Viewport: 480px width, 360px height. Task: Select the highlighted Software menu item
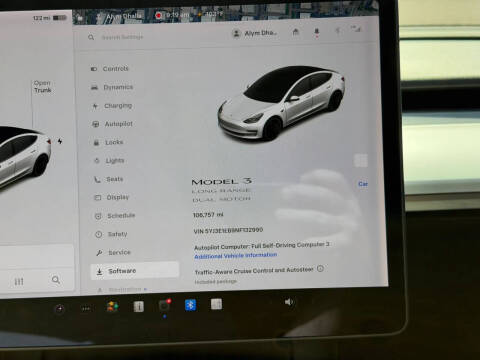(135, 271)
